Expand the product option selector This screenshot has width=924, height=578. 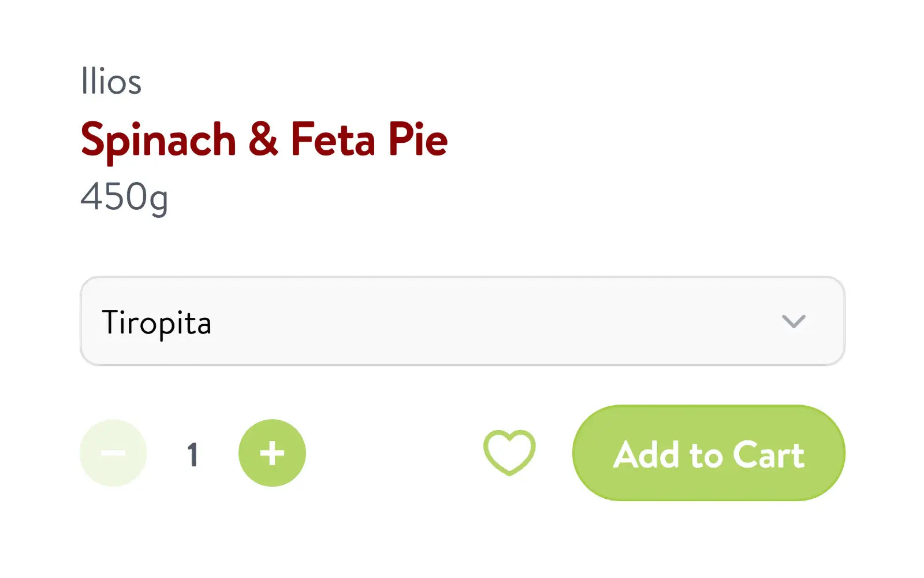(462, 321)
